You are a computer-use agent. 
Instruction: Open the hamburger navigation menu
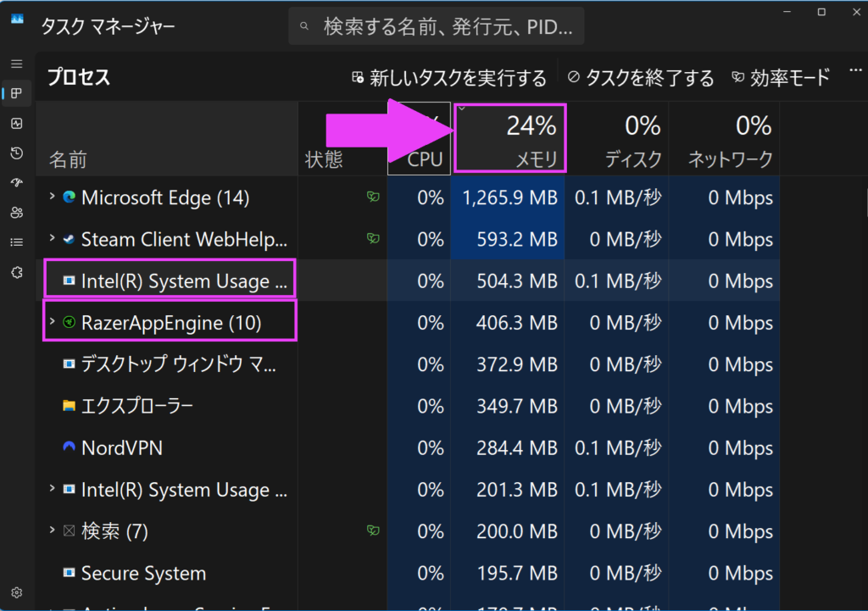(16, 64)
